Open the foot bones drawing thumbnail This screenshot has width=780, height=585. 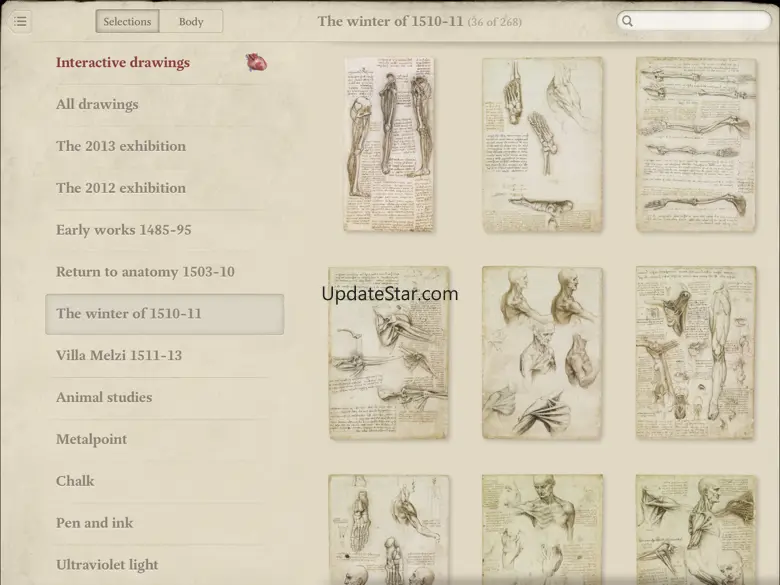pos(542,145)
